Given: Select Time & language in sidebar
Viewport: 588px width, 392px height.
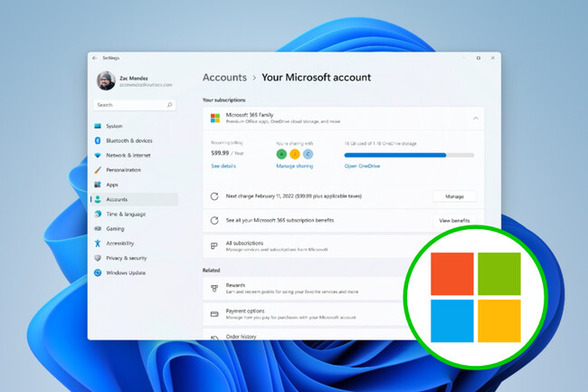Looking at the screenshot, I should [x=125, y=214].
